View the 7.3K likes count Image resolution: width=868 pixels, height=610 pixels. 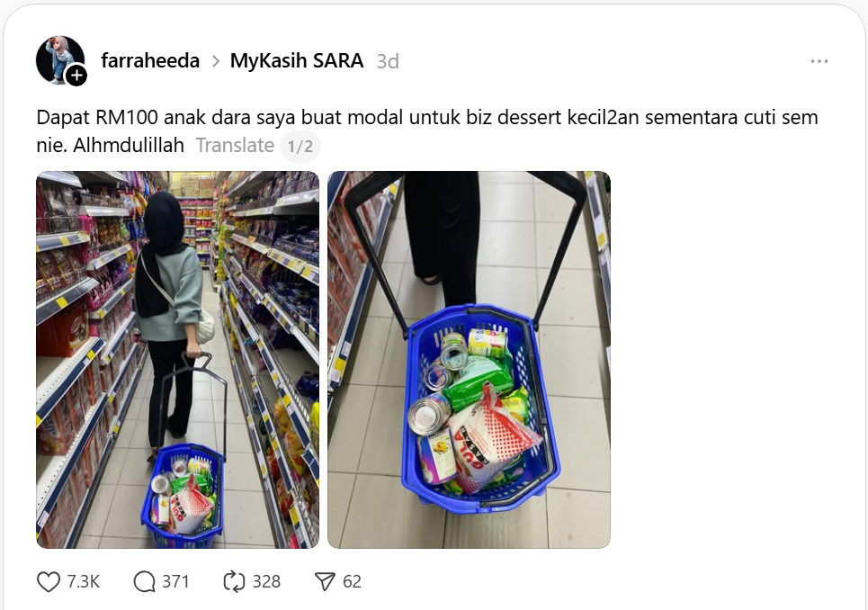84,582
